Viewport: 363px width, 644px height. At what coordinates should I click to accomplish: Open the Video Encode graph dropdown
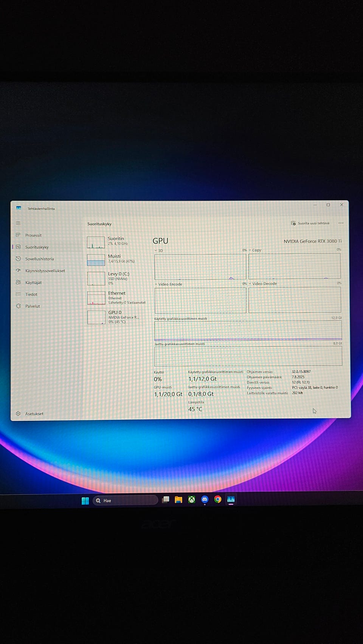coord(168,284)
